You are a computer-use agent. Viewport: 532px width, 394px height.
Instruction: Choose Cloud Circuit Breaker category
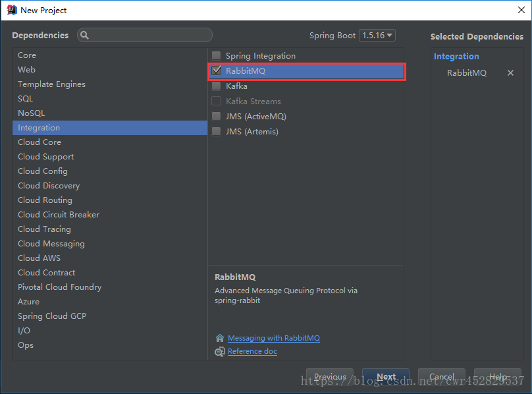(x=109, y=215)
